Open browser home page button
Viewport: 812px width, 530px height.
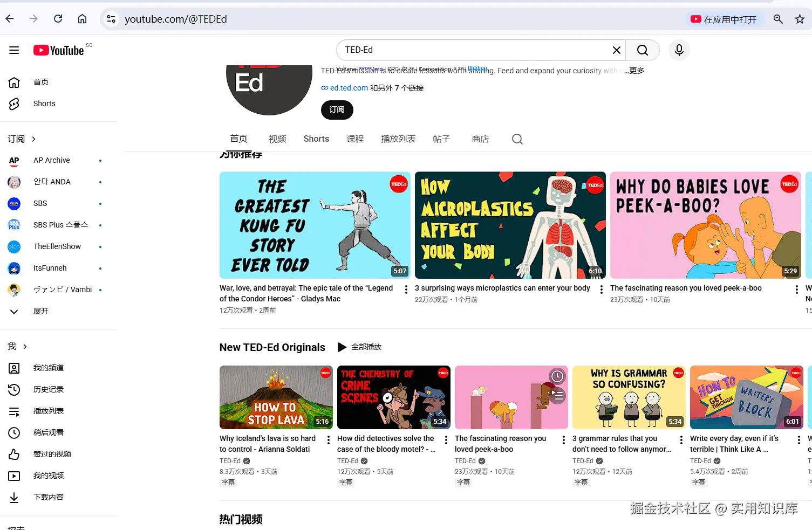(82, 19)
